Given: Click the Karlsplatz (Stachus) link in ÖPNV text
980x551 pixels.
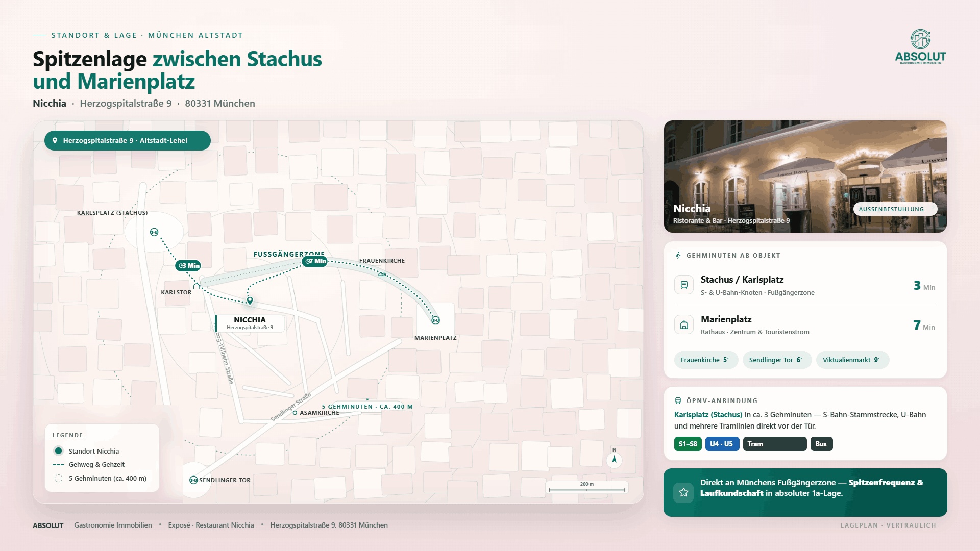Looking at the screenshot, I should (708, 415).
